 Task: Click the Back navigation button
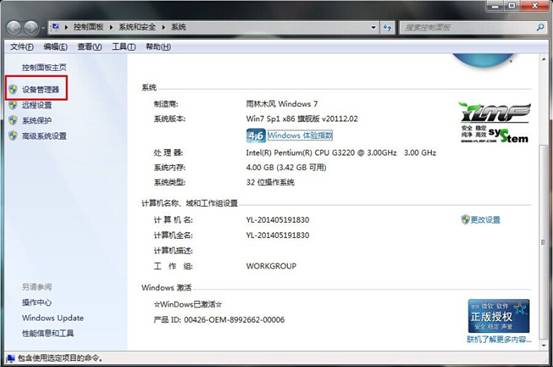click(x=14, y=27)
